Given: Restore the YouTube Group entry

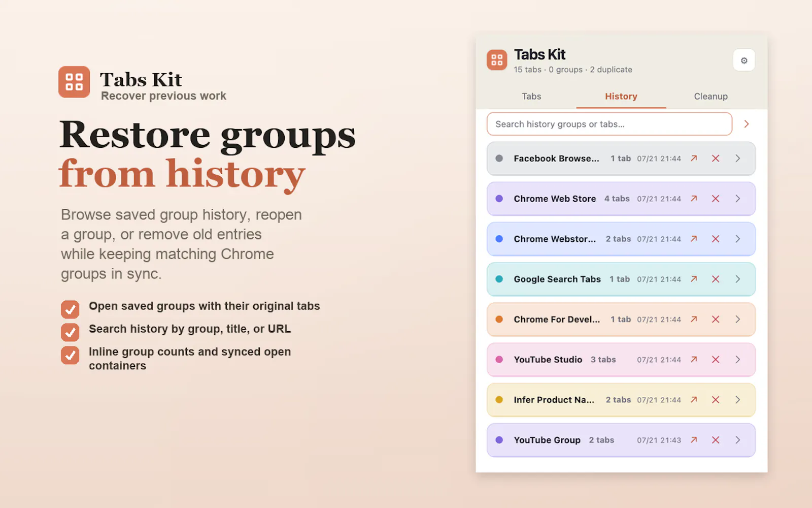Looking at the screenshot, I should [x=694, y=440].
